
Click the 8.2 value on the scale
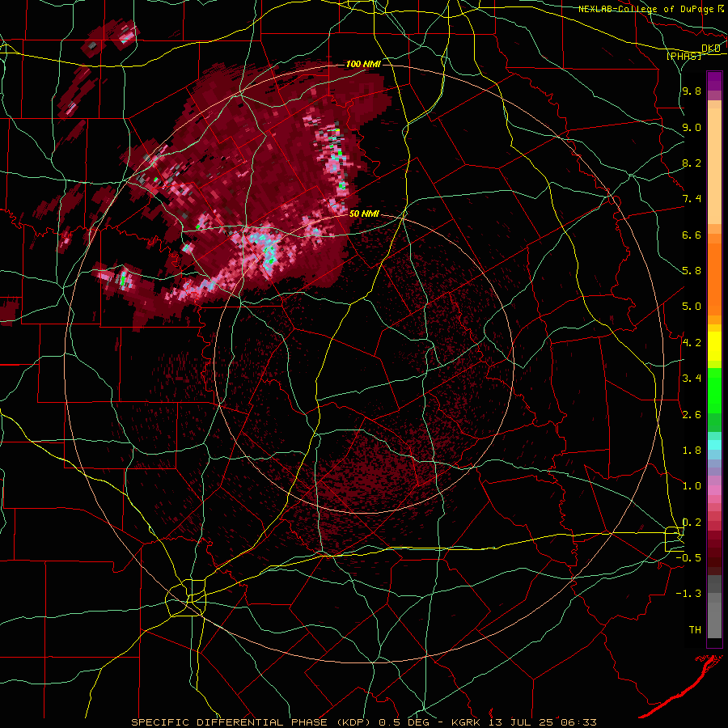click(x=692, y=163)
